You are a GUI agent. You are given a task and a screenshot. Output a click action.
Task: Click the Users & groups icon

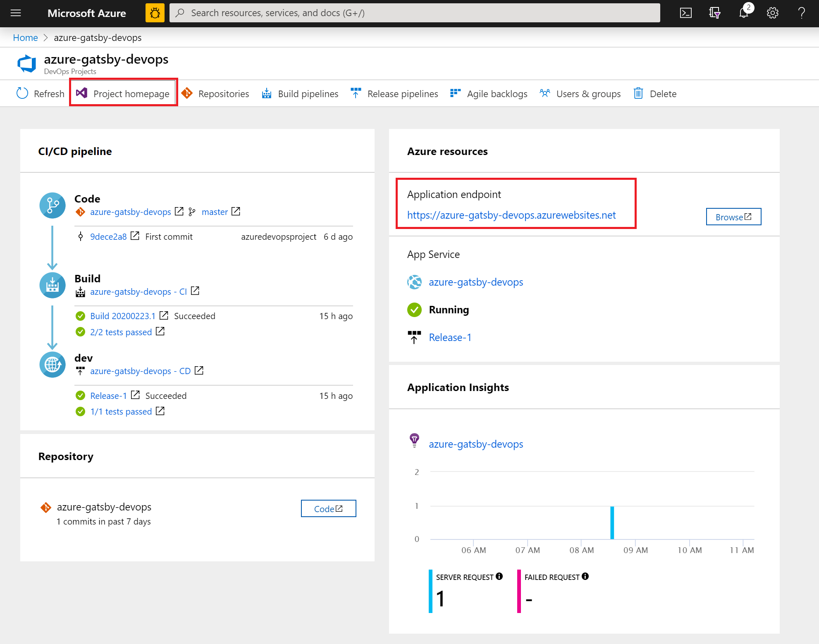pos(545,92)
